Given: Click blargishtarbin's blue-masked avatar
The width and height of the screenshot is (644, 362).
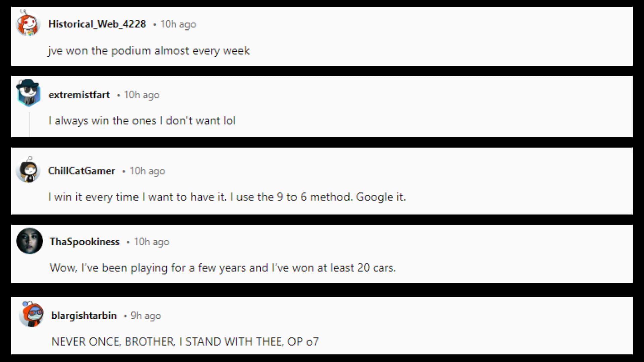Looking at the screenshot, I should [31, 314].
